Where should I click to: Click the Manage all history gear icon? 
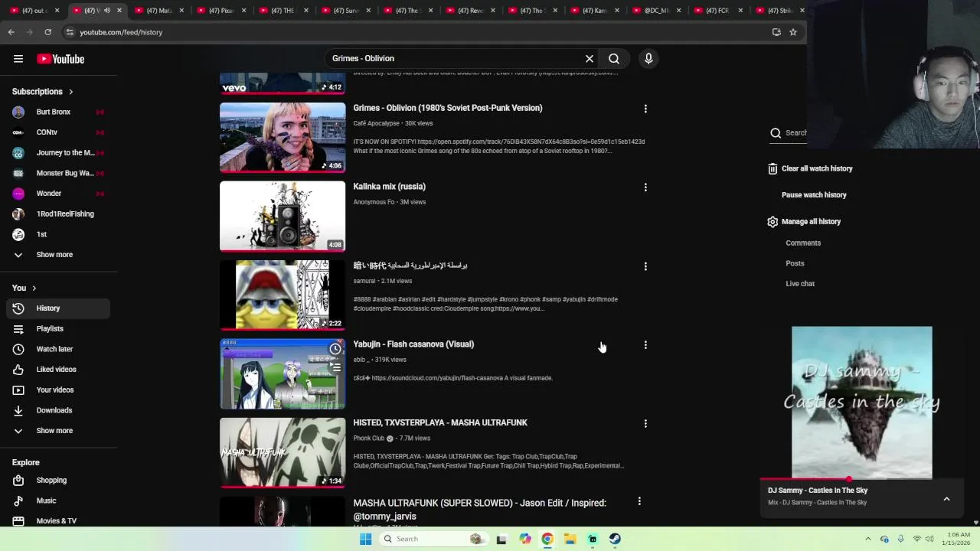773,222
